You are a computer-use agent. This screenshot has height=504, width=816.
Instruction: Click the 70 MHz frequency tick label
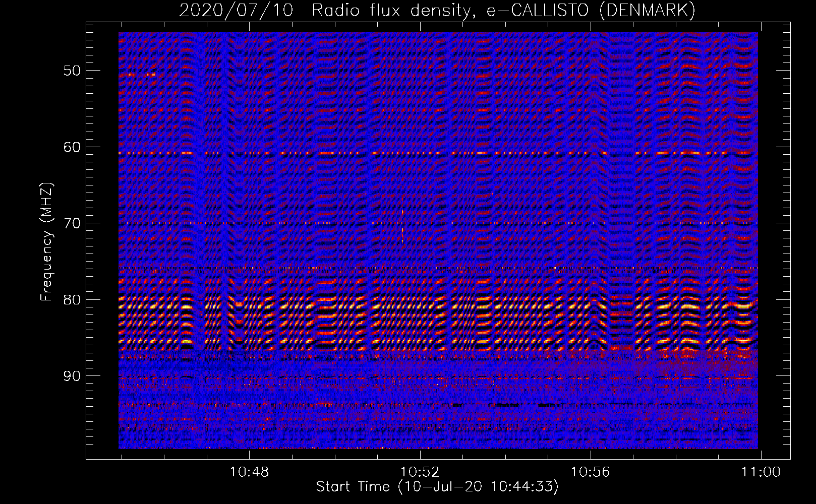pyautogui.click(x=72, y=223)
